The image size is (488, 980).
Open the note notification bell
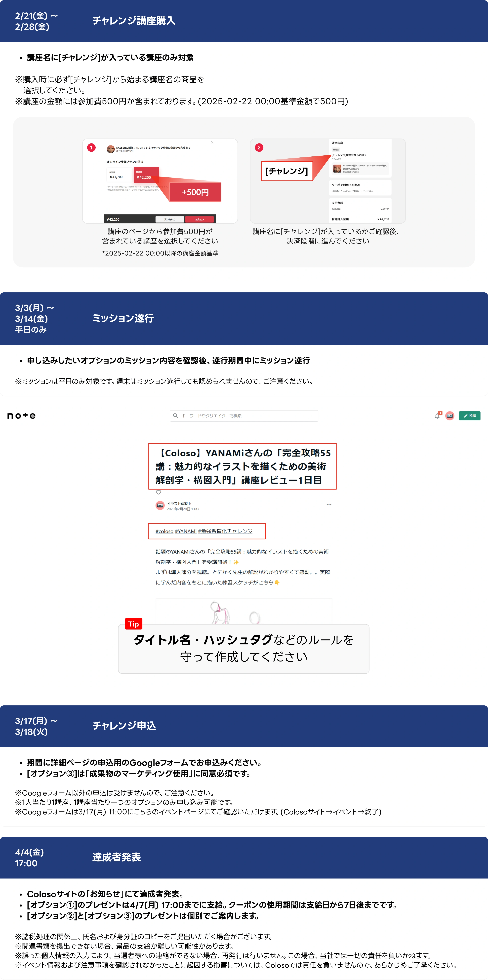437,416
